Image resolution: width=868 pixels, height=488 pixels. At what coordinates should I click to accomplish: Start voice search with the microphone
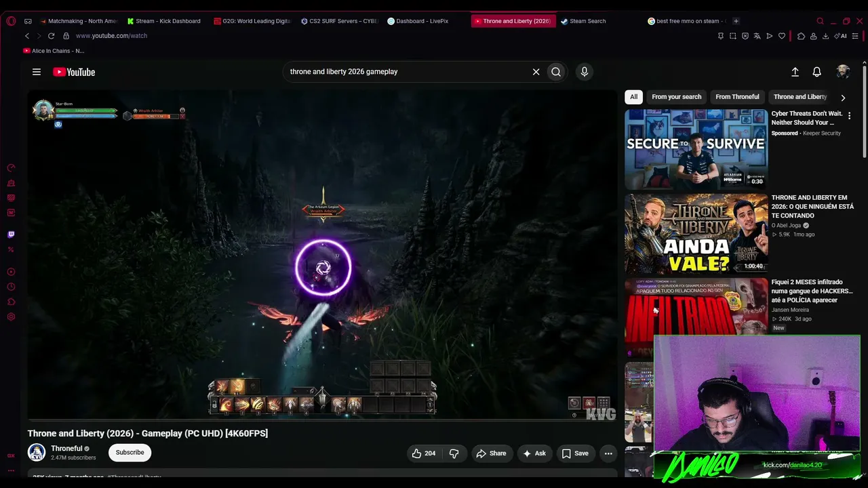585,72
